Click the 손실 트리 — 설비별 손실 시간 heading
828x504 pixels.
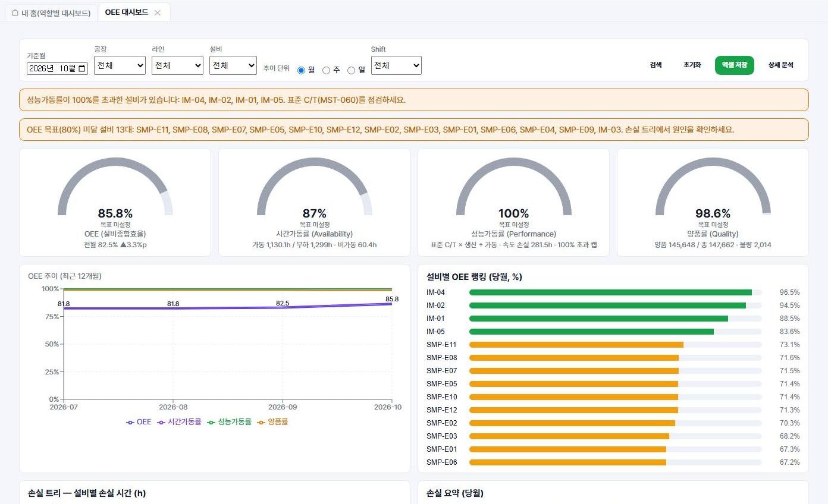point(87,493)
